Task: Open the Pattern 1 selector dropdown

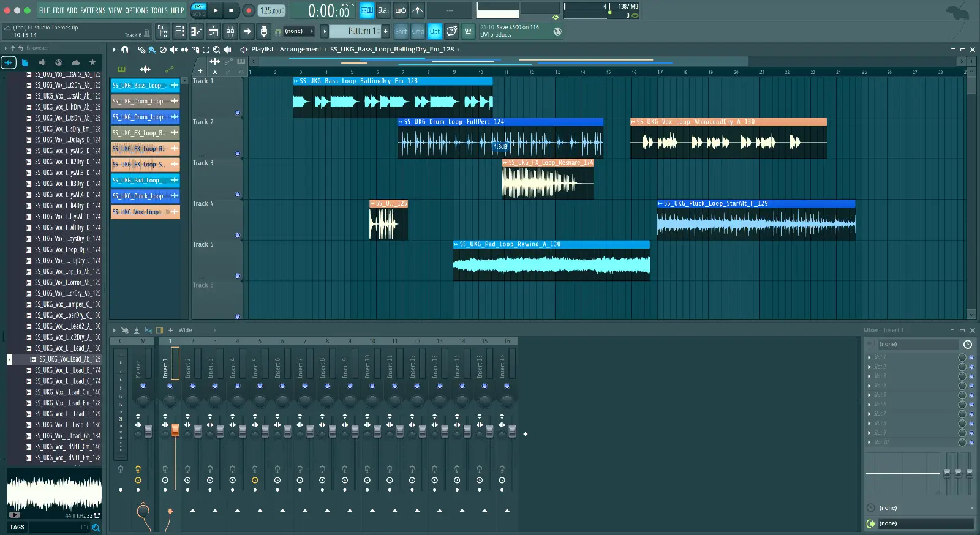Action: (355, 31)
